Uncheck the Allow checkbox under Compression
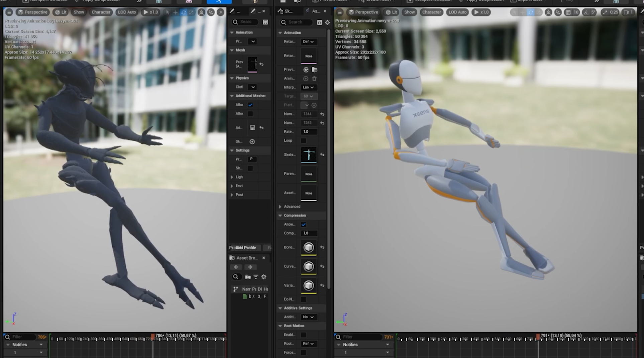 (303, 224)
